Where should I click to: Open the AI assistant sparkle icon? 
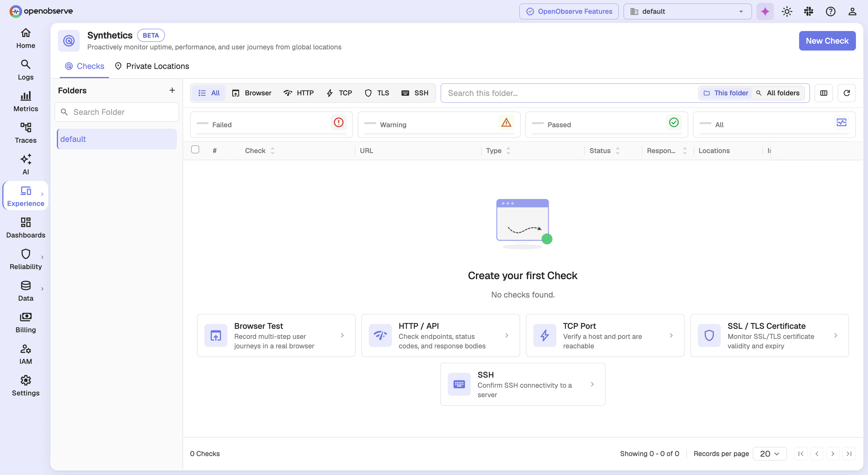(765, 11)
